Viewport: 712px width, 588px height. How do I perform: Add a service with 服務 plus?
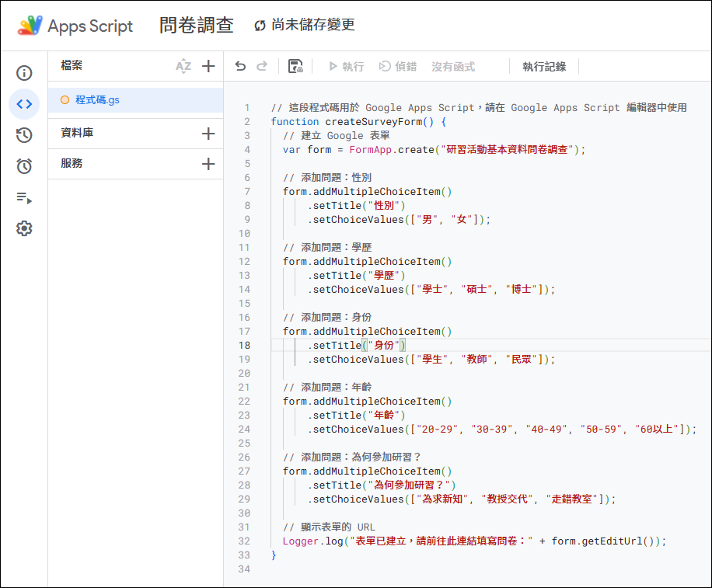click(x=208, y=164)
